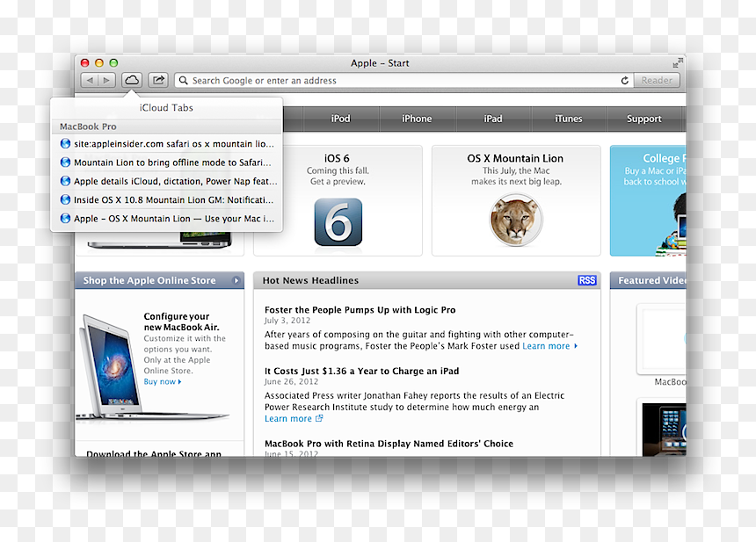Viewport: 756px width, 542px height.
Task: Click OS X Mountain Lion promo title
Action: [x=515, y=158]
